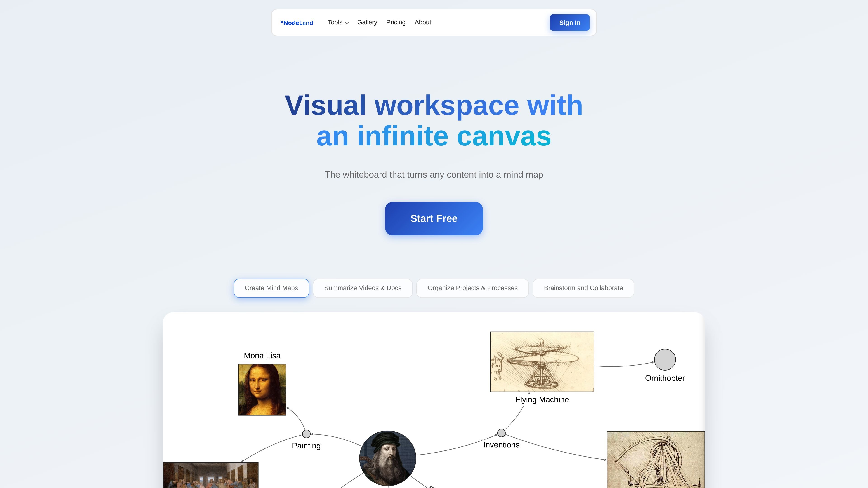Click the 'Ornithopter' label text

point(665,378)
